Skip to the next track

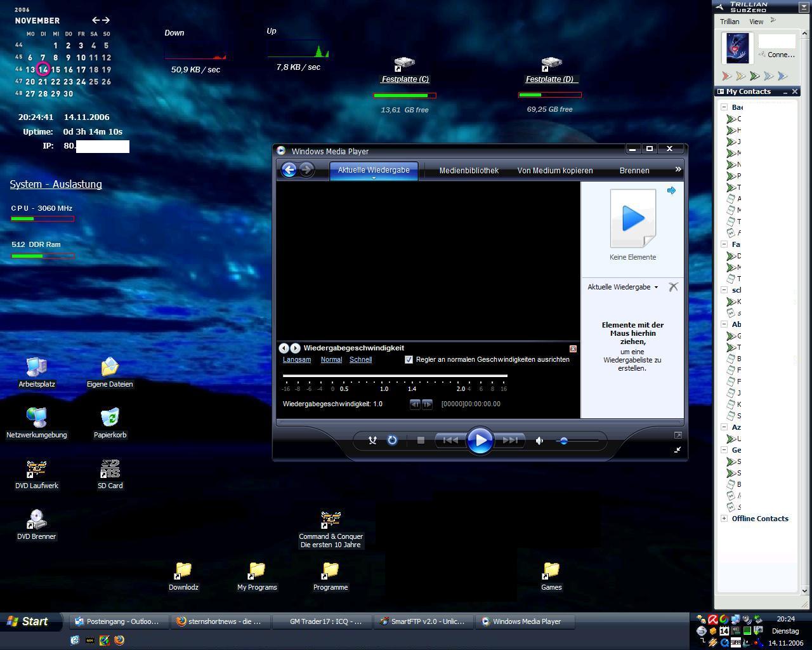coord(510,440)
